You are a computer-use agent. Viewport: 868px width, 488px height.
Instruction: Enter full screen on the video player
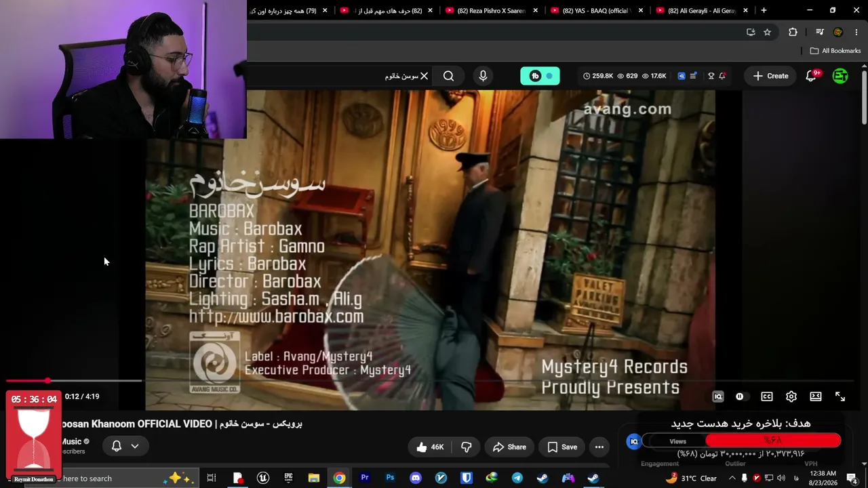point(840,396)
